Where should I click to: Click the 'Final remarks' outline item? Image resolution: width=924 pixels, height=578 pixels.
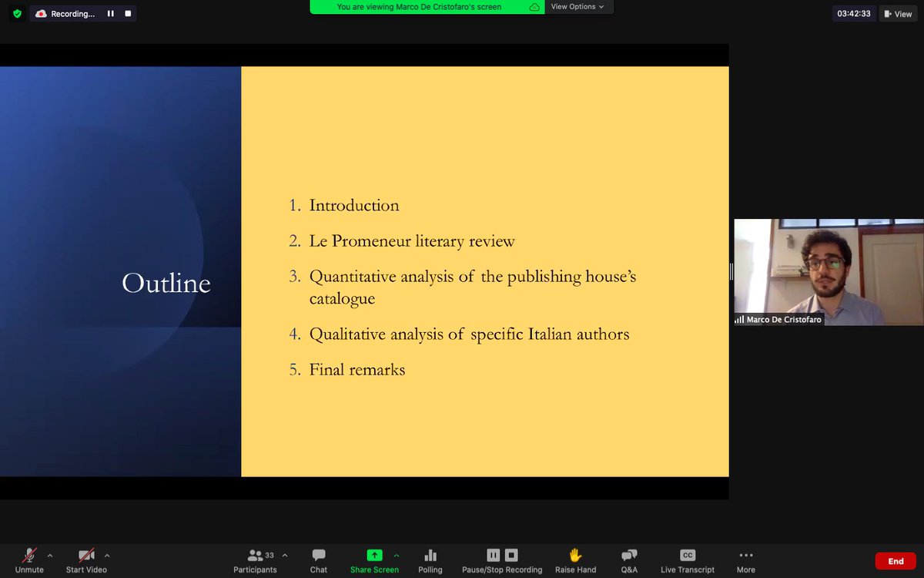pos(357,370)
